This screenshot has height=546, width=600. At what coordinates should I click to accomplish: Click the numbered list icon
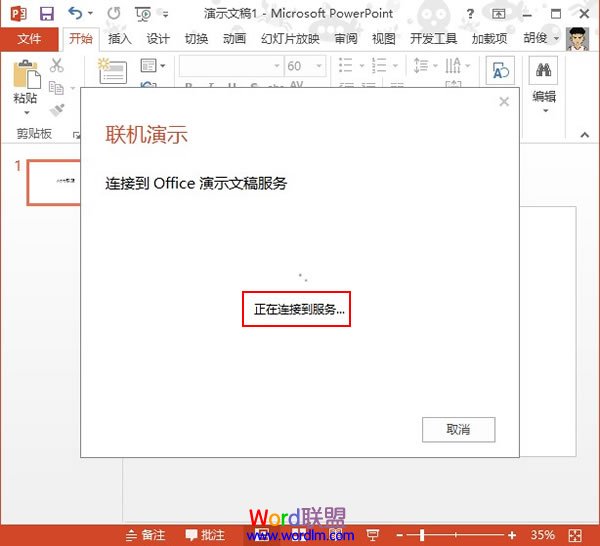(x=379, y=65)
